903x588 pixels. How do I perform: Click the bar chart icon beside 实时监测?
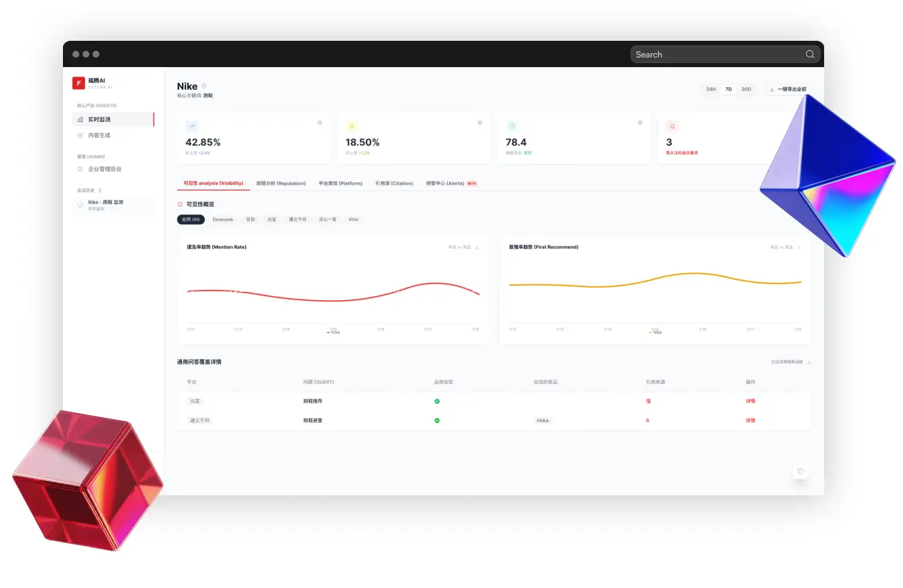point(80,120)
